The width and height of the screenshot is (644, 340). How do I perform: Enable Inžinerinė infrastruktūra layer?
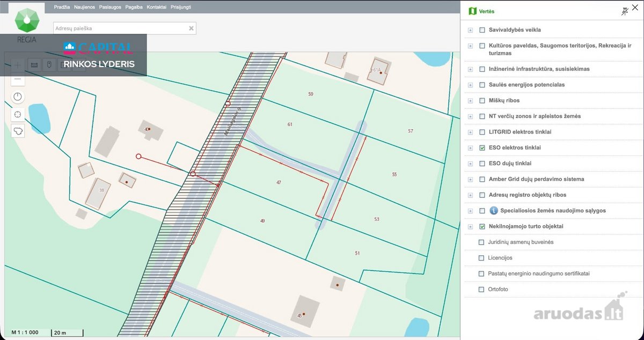pos(482,69)
